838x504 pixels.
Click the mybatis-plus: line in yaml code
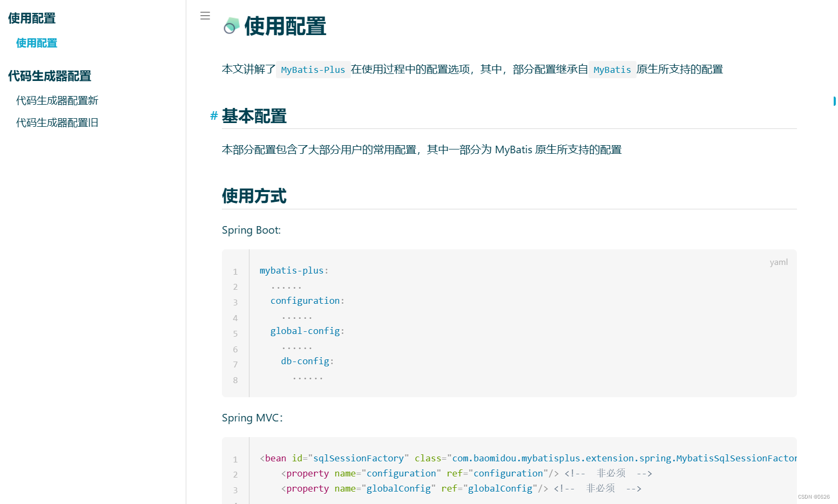[x=294, y=271]
